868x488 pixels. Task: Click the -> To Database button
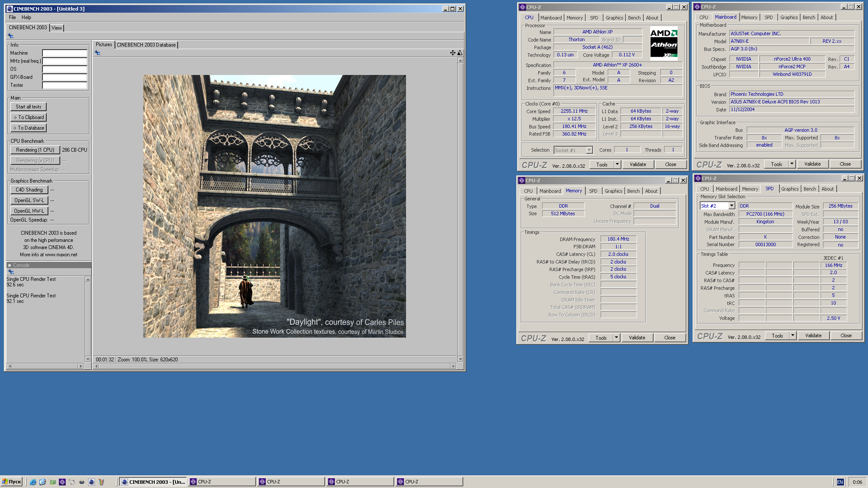(28, 128)
